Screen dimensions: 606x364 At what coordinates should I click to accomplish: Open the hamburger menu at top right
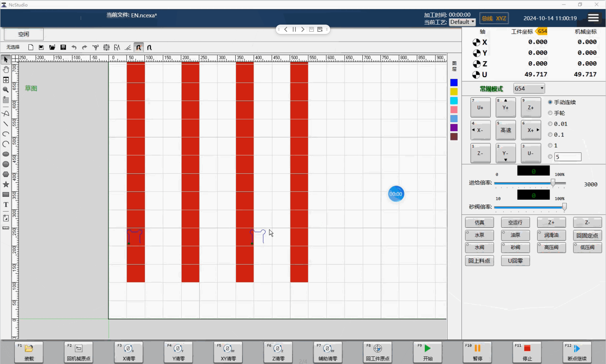pyautogui.click(x=593, y=18)
